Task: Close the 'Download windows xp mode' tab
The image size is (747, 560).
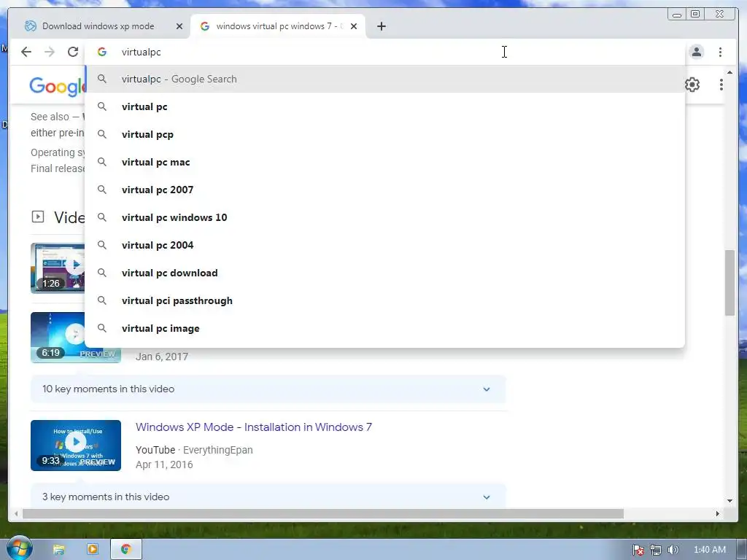Action: [x=179, y=26]
